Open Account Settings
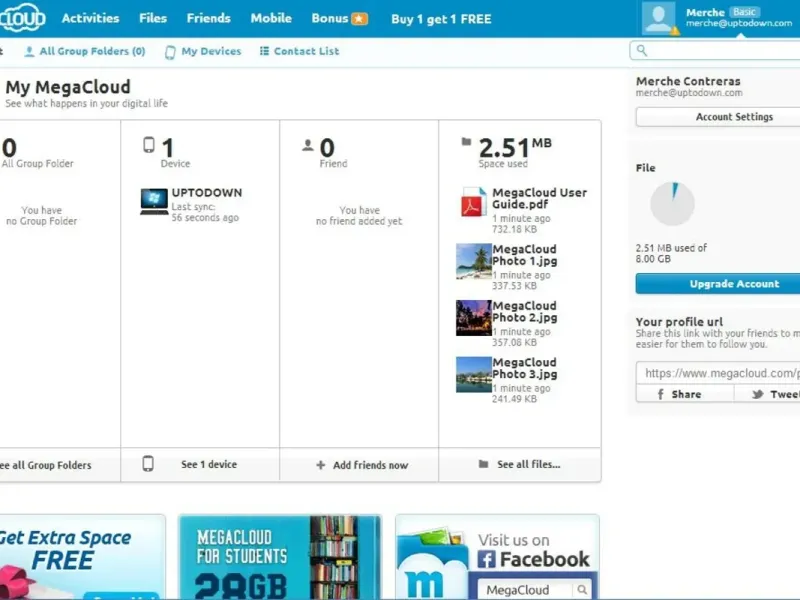Viewport: 800px width, 600px height. 718,117
